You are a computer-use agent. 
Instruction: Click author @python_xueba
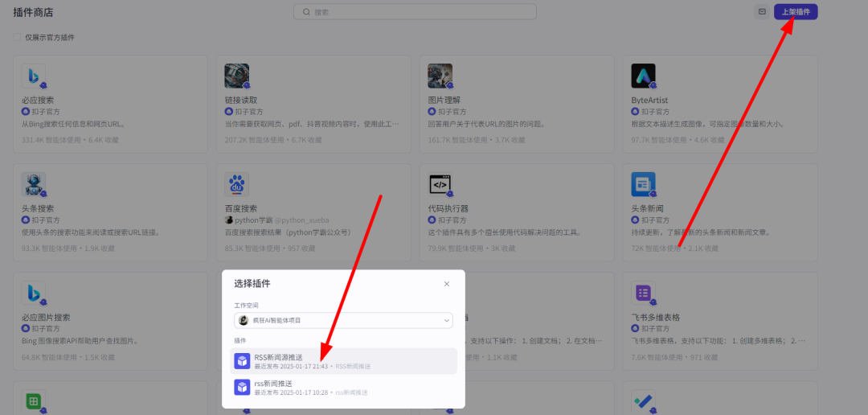301,220
